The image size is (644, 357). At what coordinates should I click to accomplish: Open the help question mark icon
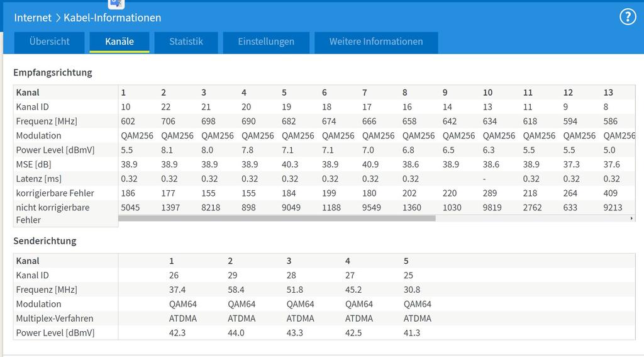pyautogui.click(x=628, y=17)
